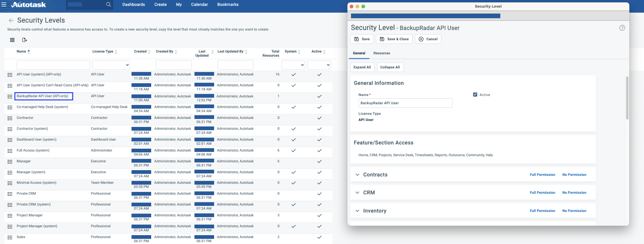This screenshot has width=644, height=244.
Task: Set Full Permission for Inventory
Action: 542,211
